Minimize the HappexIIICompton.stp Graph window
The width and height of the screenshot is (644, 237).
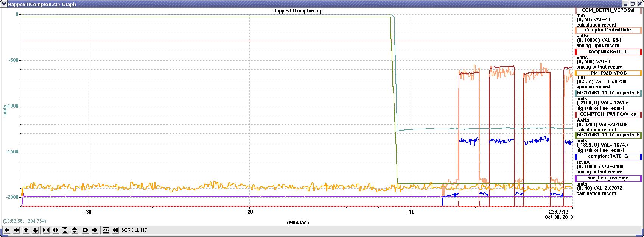coord(625,4)
